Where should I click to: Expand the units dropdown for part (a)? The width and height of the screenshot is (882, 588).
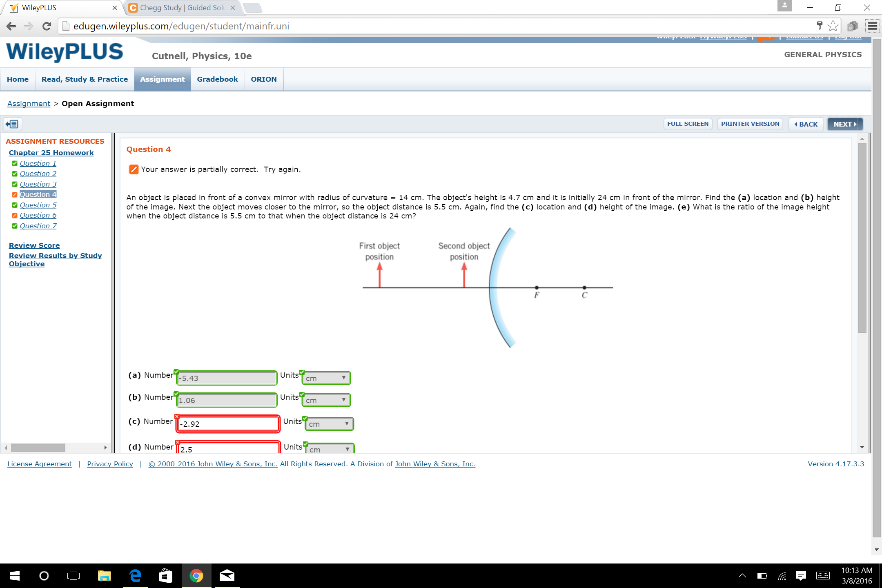326,378
